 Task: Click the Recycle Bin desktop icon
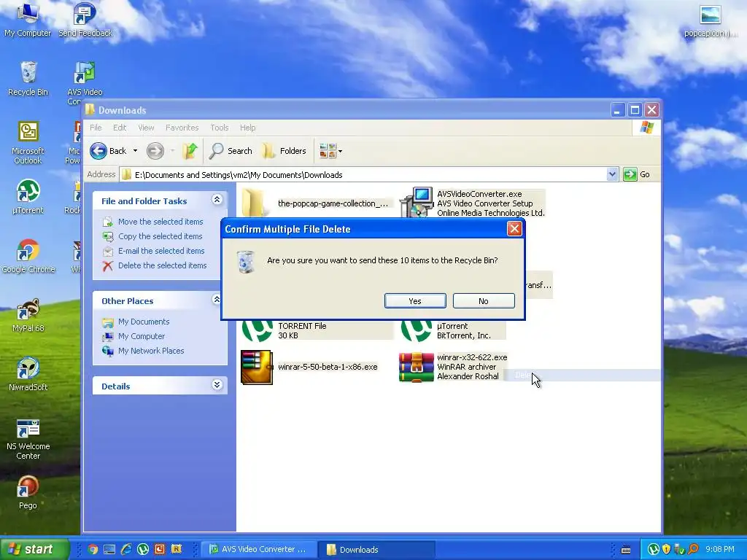click(28, 79)
